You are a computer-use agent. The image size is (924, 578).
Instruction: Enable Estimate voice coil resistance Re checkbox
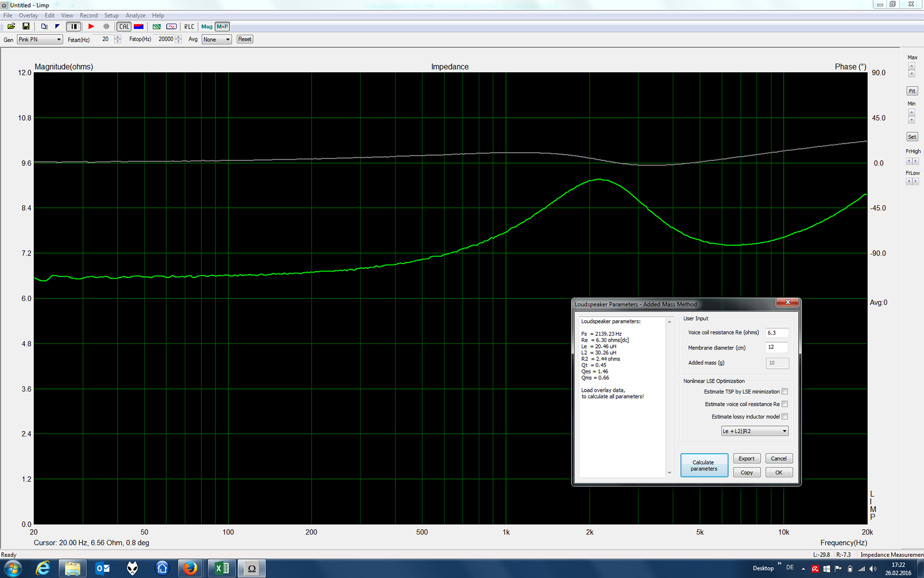click(x=785, y=404)
